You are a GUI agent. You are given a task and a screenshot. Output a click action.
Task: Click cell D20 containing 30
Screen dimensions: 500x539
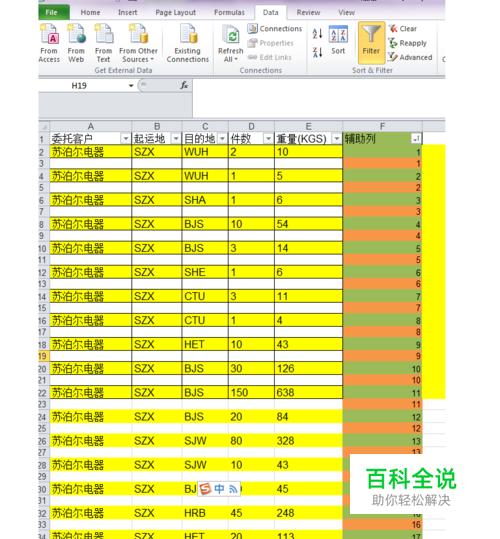[251, 368]
